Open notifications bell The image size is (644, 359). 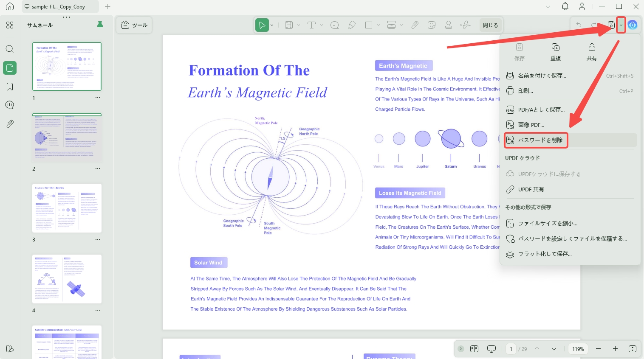point(565,6)
